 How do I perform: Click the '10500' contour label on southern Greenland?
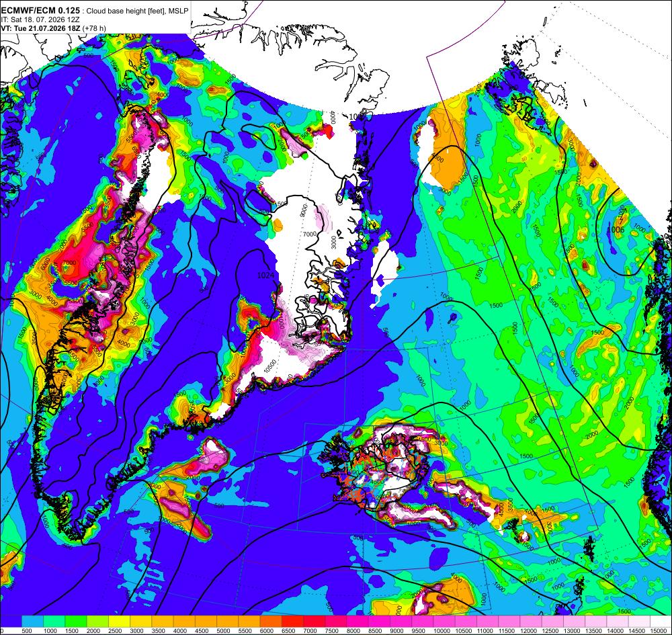271,367
